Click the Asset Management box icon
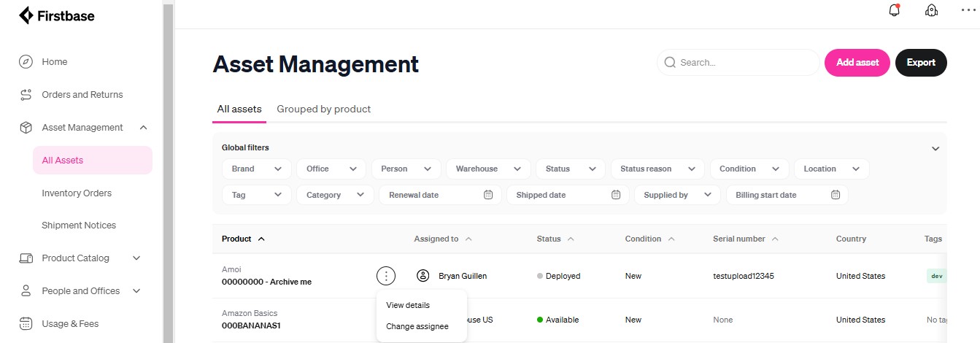The image size is (980, 343). point(26,128)
